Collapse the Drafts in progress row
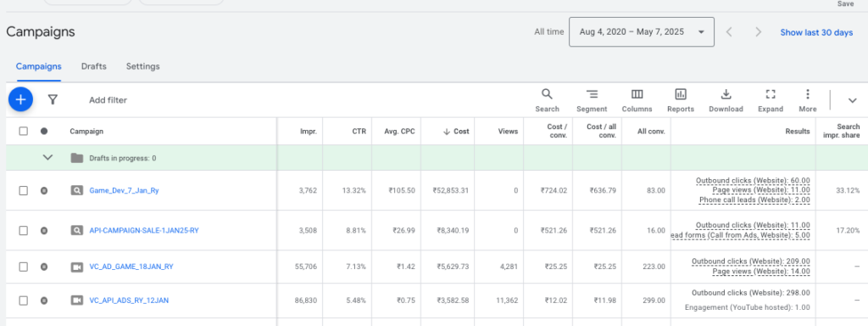 (47, 158)
